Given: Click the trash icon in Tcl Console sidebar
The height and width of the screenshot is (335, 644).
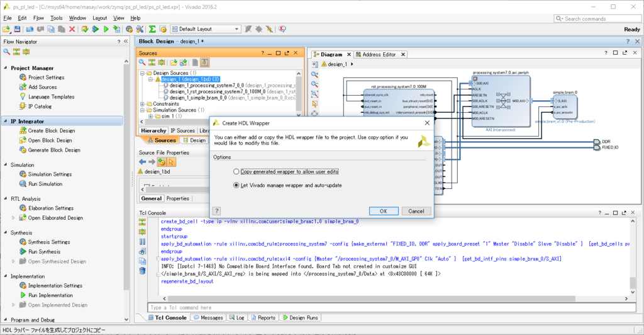Looking at the screenshot, I should [143, 271].
